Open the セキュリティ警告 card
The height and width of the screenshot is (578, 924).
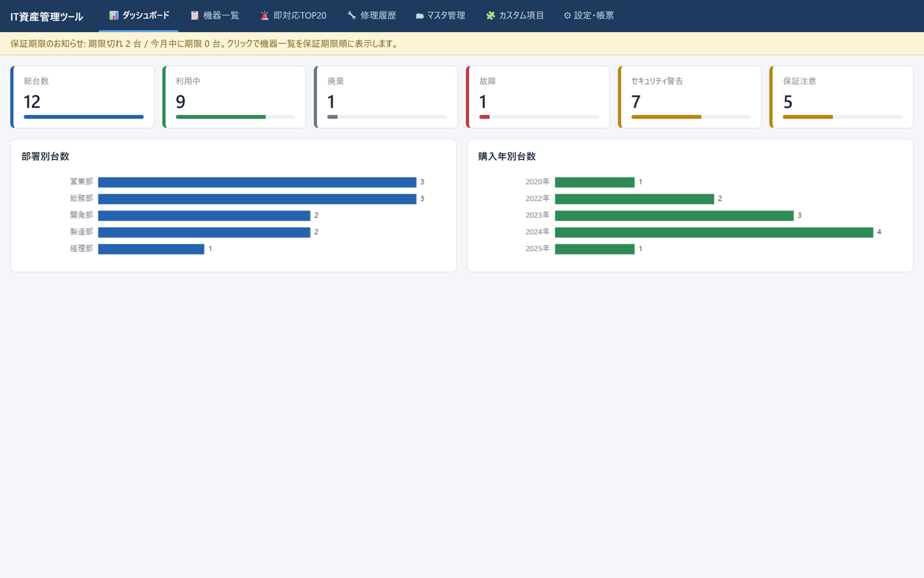pyautogui.click(x=690, y=97)
